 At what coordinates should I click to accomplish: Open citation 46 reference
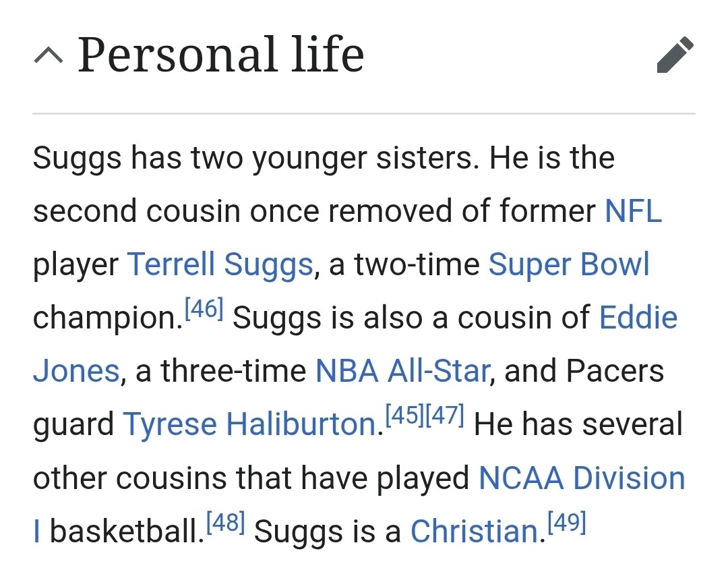[204, 308]
